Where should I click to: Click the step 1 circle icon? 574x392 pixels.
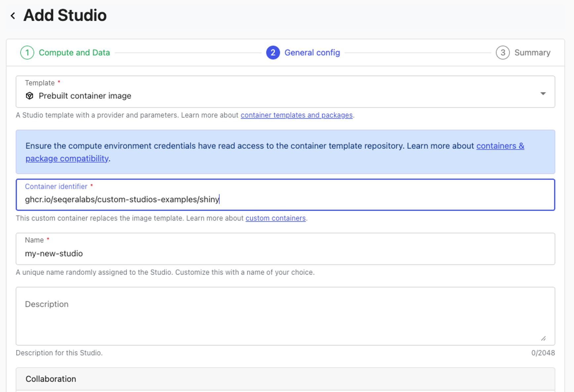click(27, 53)
